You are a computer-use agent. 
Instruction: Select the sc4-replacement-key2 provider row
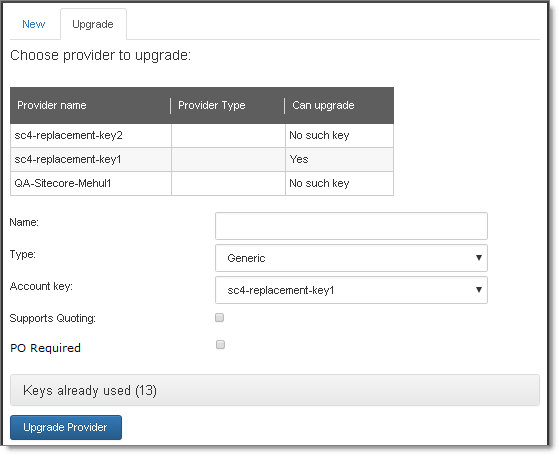click(x=202, y=136)
